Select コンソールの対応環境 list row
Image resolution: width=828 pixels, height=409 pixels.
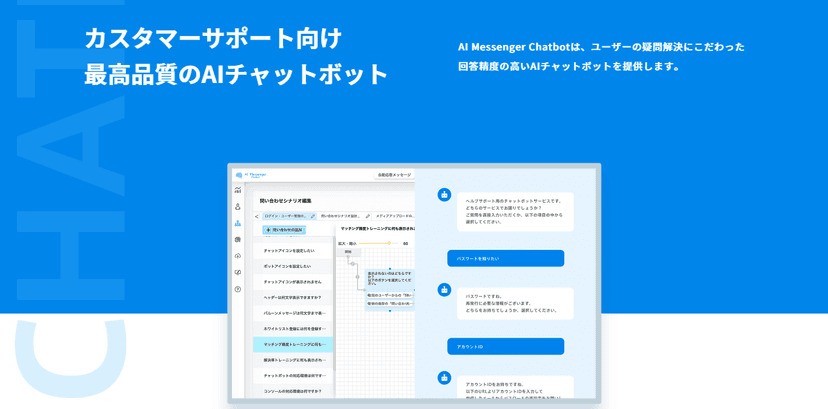[x=293, y=392]
